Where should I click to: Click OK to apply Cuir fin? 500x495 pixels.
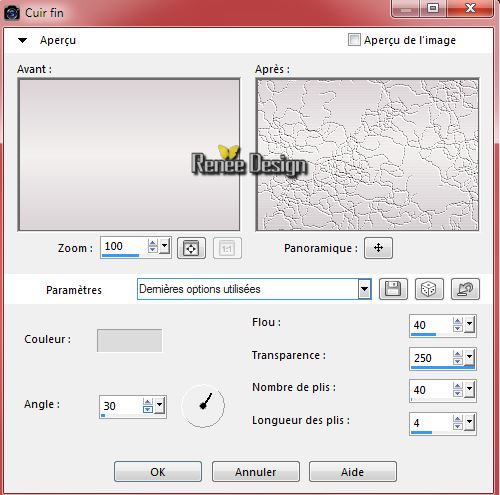tap(158, 472)
